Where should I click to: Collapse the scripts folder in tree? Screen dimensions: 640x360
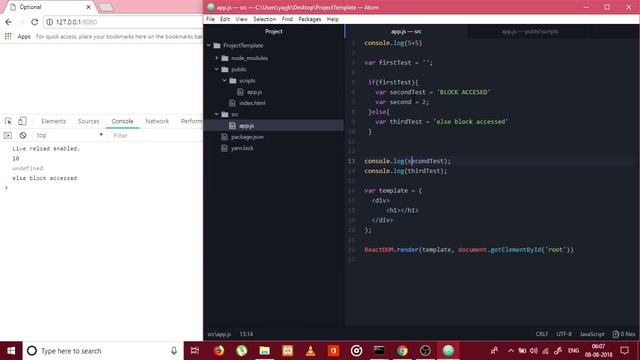224,81
